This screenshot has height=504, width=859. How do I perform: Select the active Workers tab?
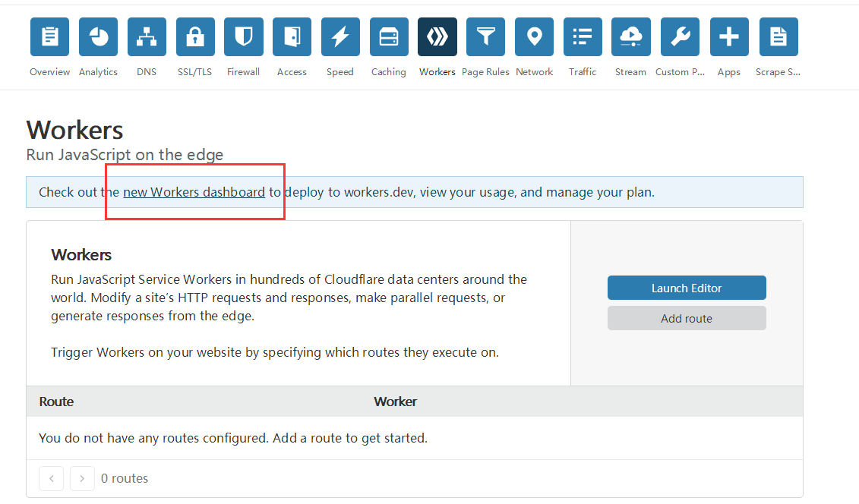pos(437,37)
